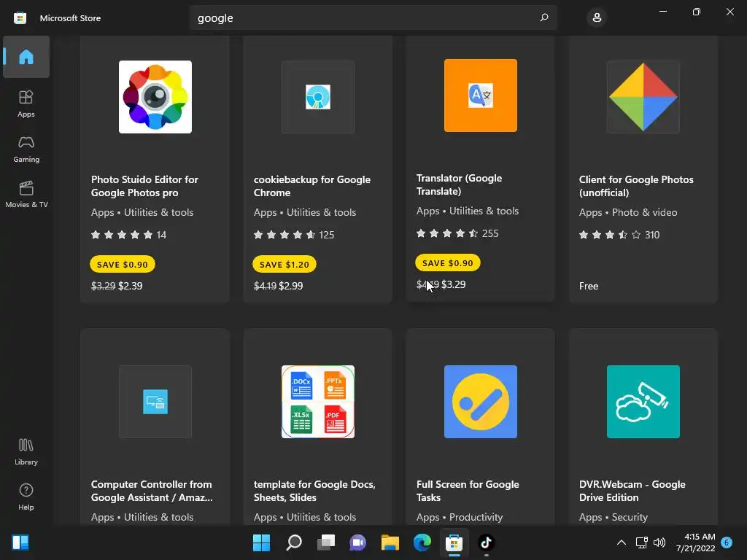The width and height of the screenshot is (747, 560).
Task: Select Computer Controller from Google Assistant title
Action: tap(152, 491)
